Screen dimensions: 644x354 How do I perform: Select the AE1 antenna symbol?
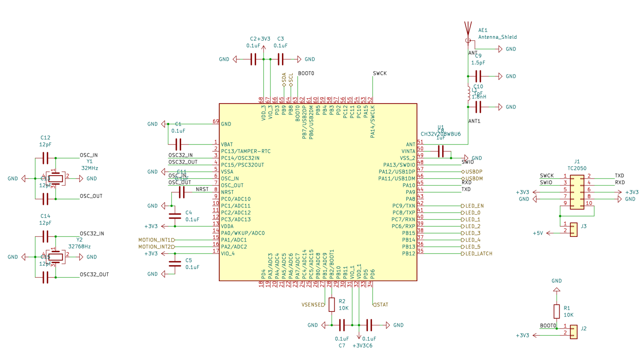468,31
